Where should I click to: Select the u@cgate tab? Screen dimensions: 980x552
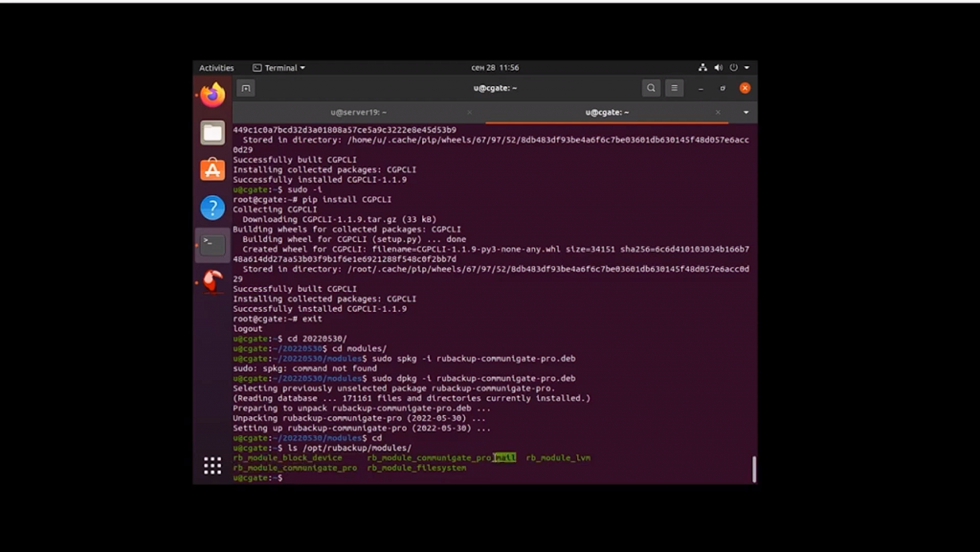[607, 112]
